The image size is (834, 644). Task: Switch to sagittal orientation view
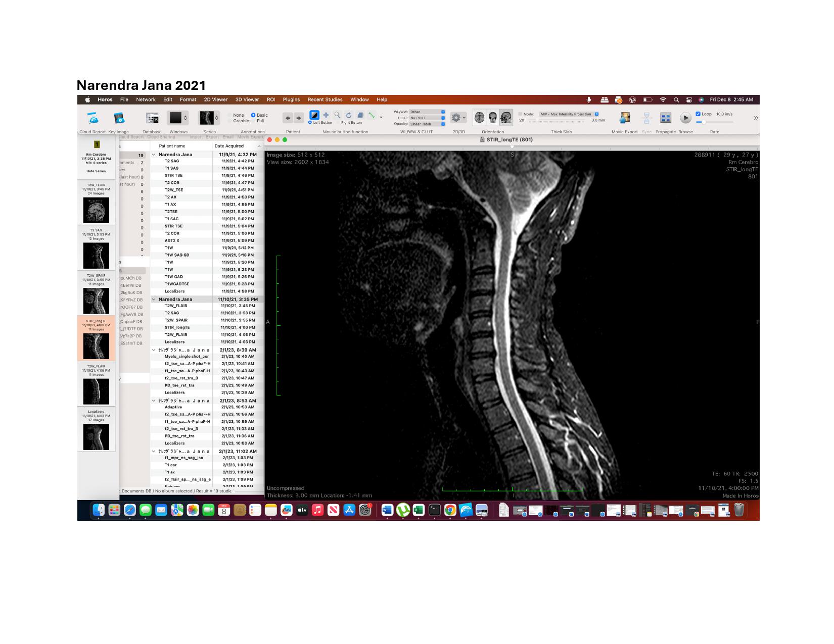pyautogui.click(x=506, y=118)
